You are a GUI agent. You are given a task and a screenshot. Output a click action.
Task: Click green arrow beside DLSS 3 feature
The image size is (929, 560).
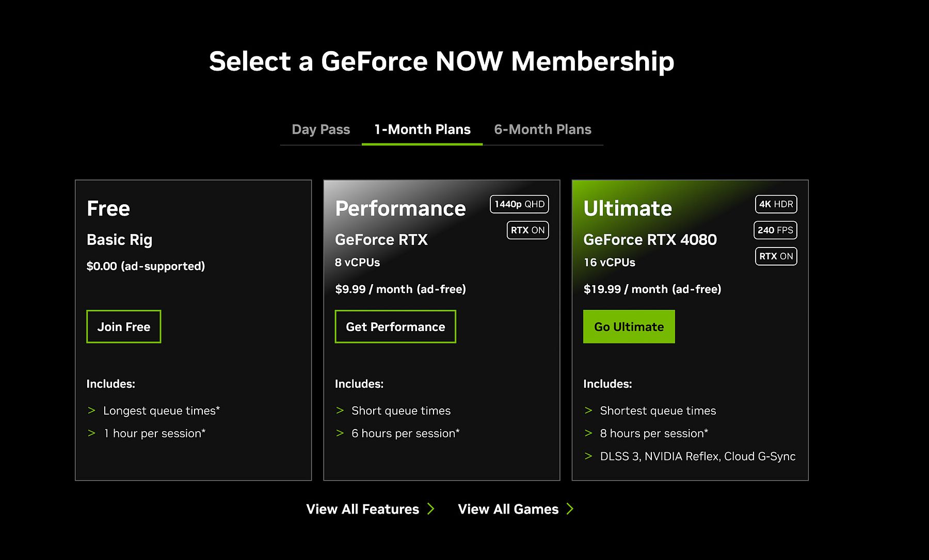pyautogui.click(x=588, y=456)
